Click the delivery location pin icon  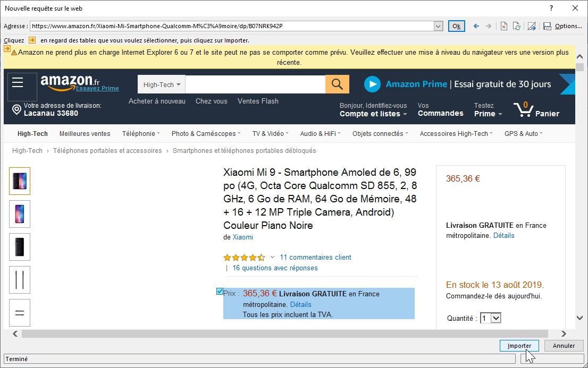point(16,109)
